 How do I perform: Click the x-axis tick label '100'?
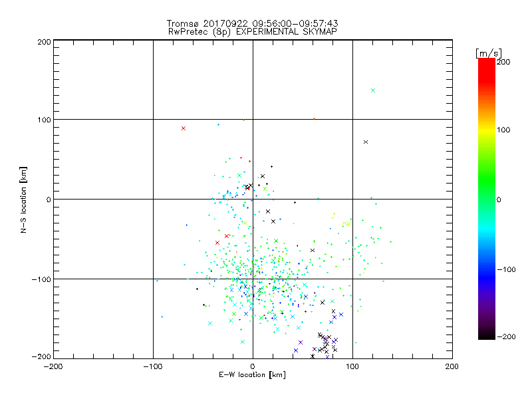pyautogui.click(x=352, y=367)
